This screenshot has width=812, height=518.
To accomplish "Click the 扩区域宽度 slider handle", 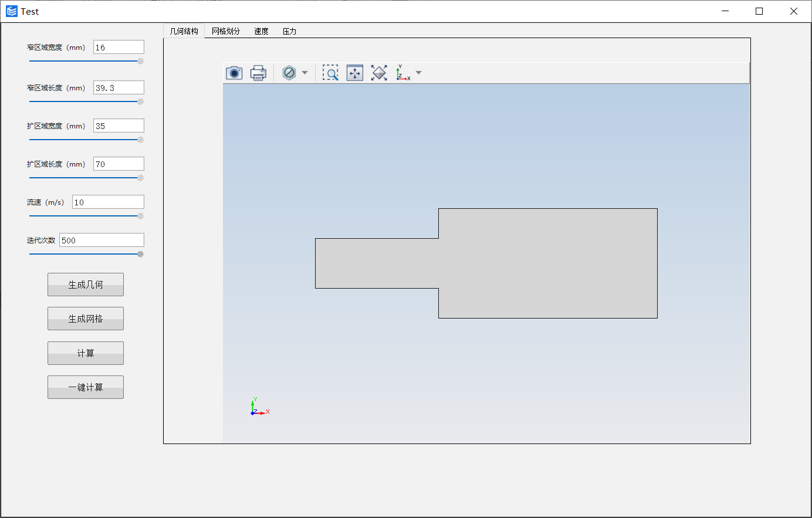I will point(140,140).
